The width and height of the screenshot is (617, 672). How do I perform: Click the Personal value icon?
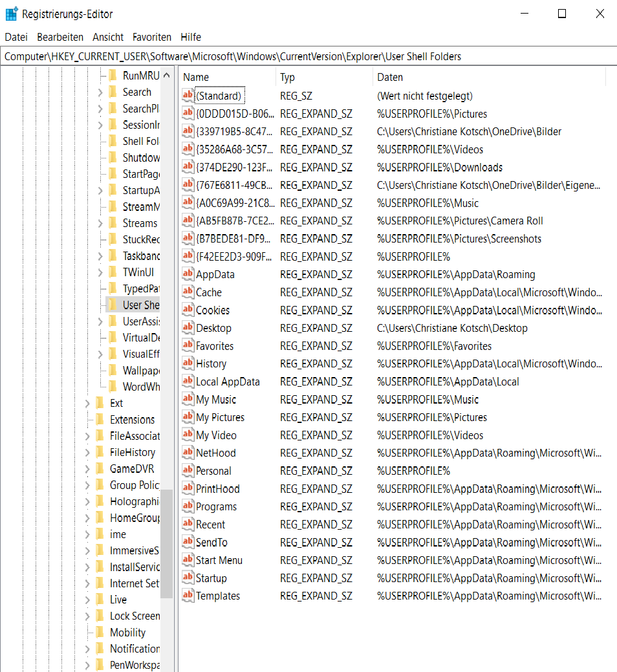[188, 470]
